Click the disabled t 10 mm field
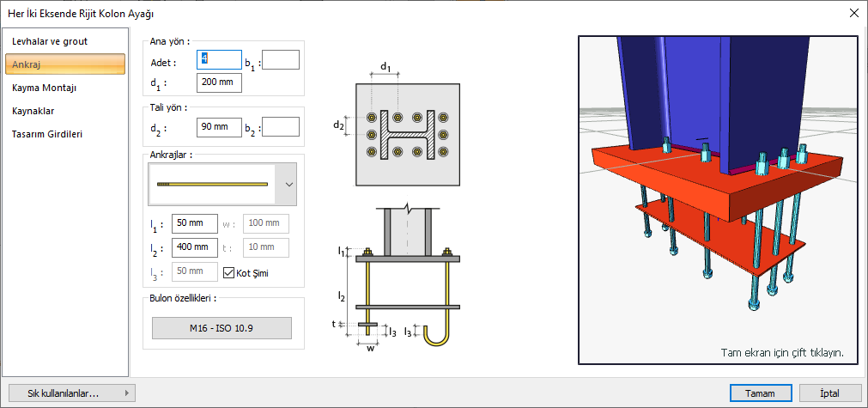868x408 pixels. click(267, 247)
